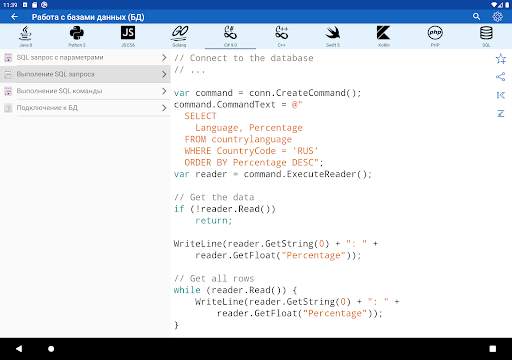Click the header title 'Работа с базами данных (БД)'

pyautogui.click(x=88, y=17)
